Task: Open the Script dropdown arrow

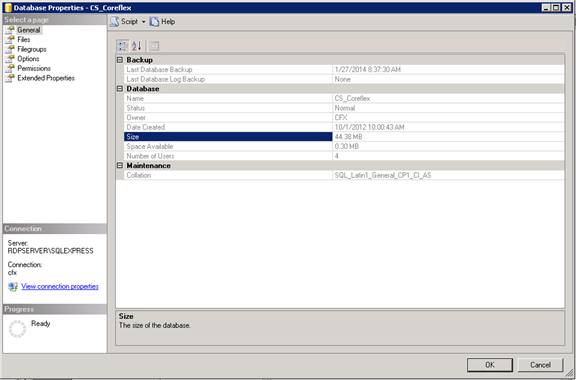Action: coord(144,22)
